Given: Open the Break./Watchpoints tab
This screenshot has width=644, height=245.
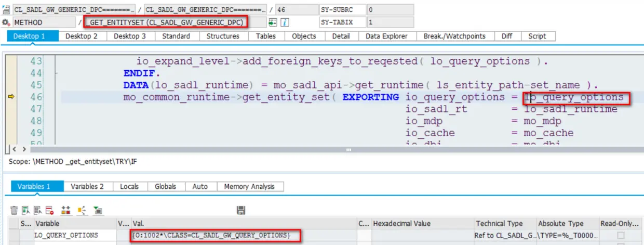Looking at the screenshot, I should [x=454, y=36].
